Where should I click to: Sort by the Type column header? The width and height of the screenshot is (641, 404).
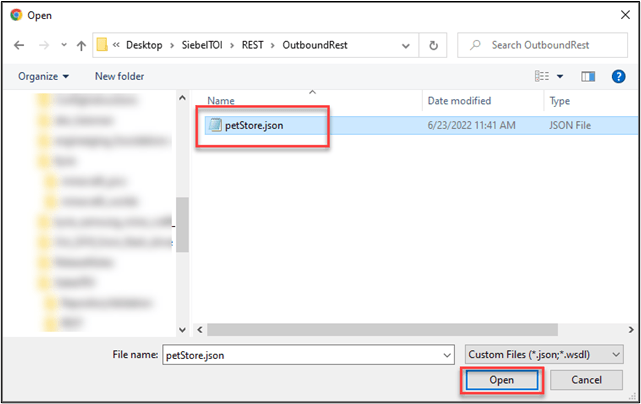point(560,101)
